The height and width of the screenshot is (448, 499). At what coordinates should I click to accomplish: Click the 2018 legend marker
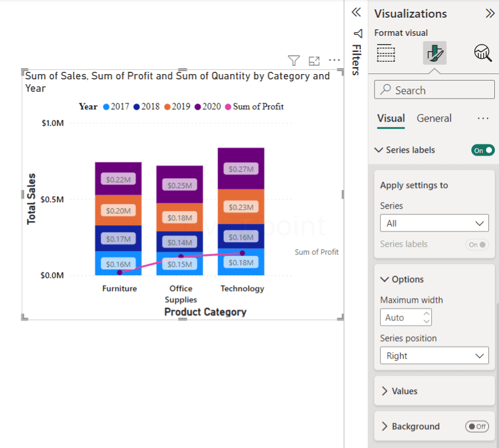pos(136,106)
